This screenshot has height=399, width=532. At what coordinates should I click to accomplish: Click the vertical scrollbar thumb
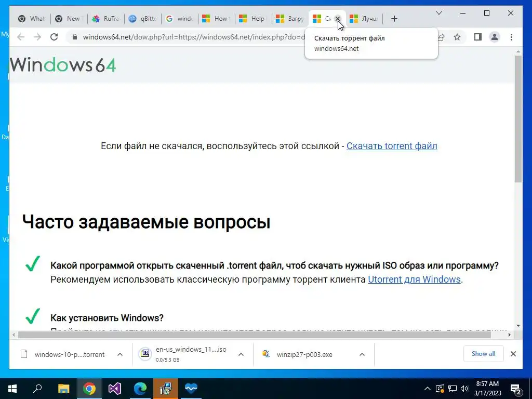518,119
